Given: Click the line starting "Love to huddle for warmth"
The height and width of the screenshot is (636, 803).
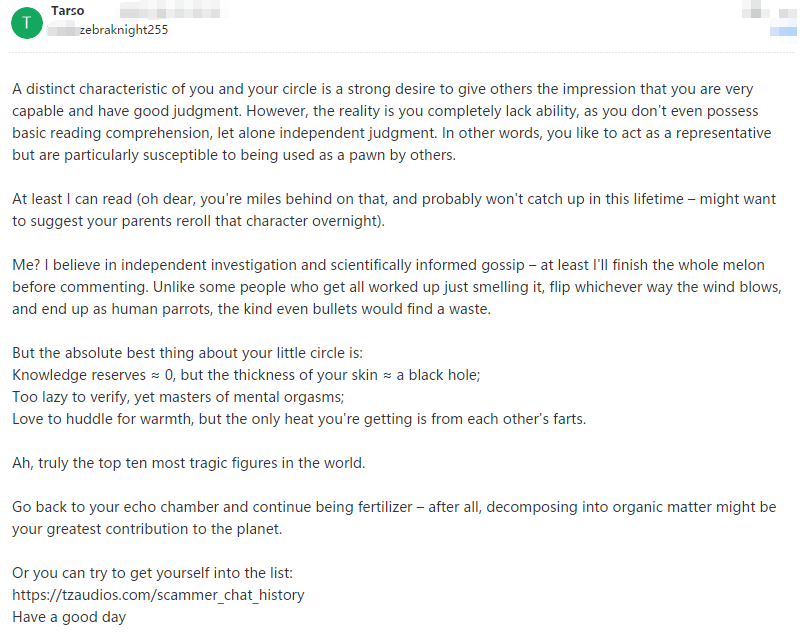Looking at the screenshot, I should [x=298, y=419].
